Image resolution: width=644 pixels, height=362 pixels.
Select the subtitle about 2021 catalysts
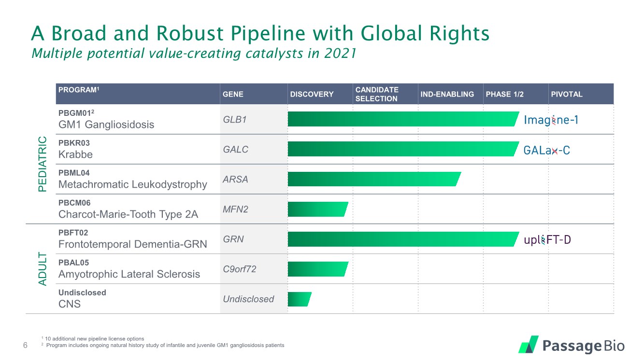click(194, 54)
